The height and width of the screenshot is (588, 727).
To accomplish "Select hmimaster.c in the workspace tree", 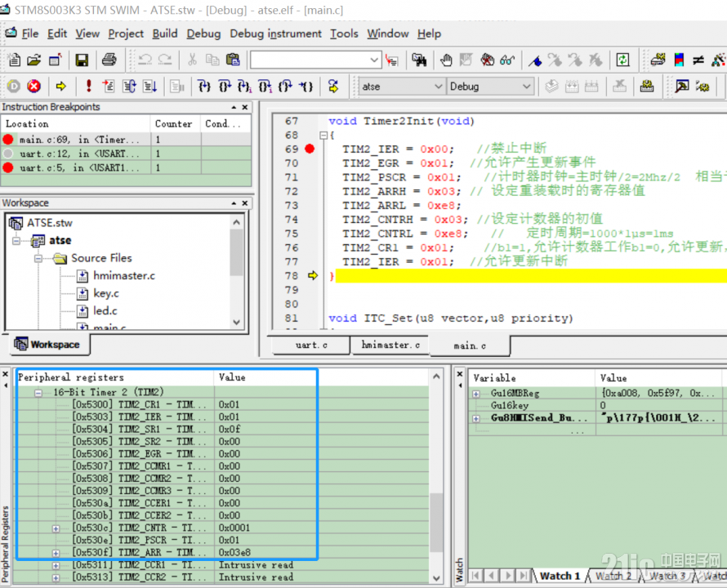I will tap(124, 276).
